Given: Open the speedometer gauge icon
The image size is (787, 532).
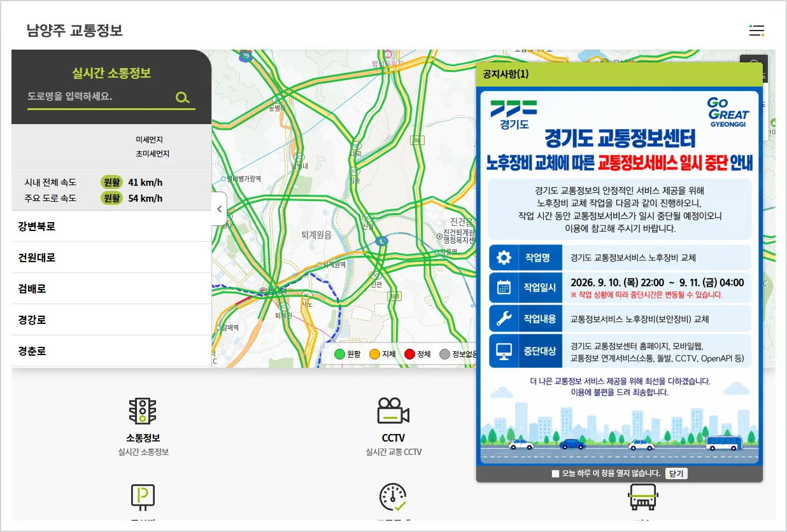Looking at the screenshot, I should [393, 497].
